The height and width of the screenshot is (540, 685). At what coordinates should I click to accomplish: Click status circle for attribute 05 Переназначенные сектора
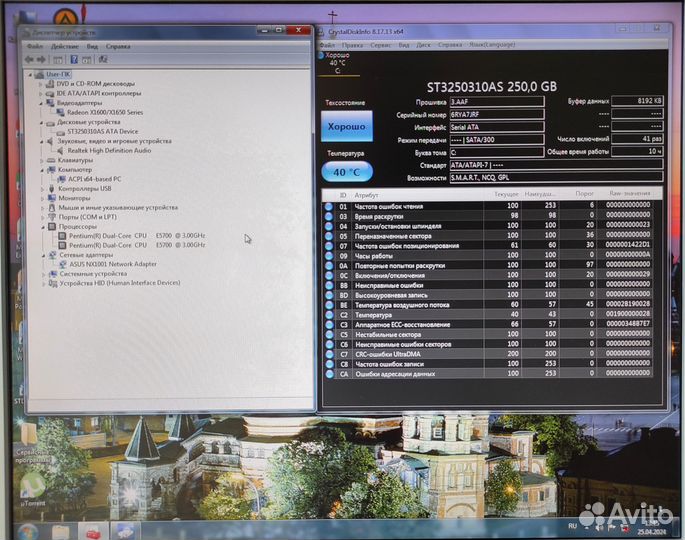pos(329,236)
